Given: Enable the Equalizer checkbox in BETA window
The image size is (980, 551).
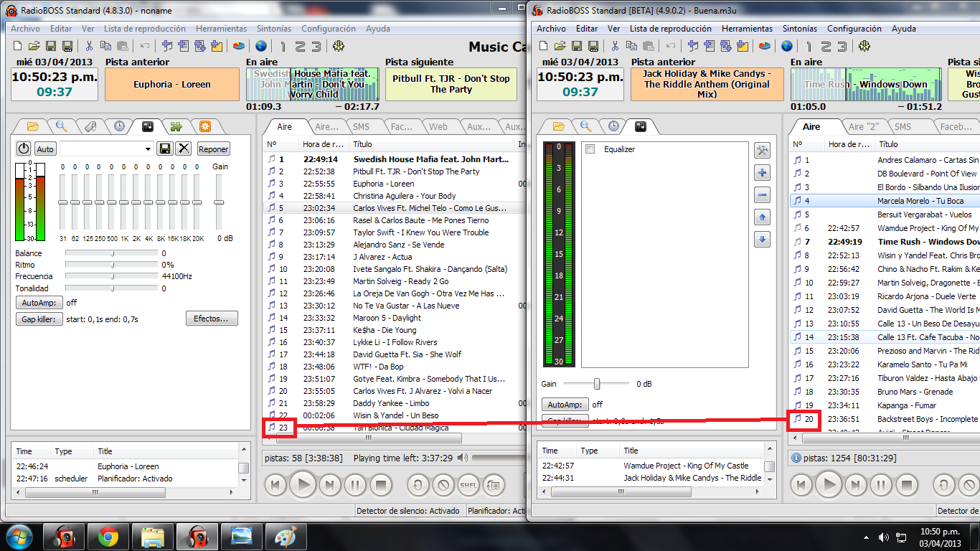Looking at the screenshot, I should (x=590, y=149).
